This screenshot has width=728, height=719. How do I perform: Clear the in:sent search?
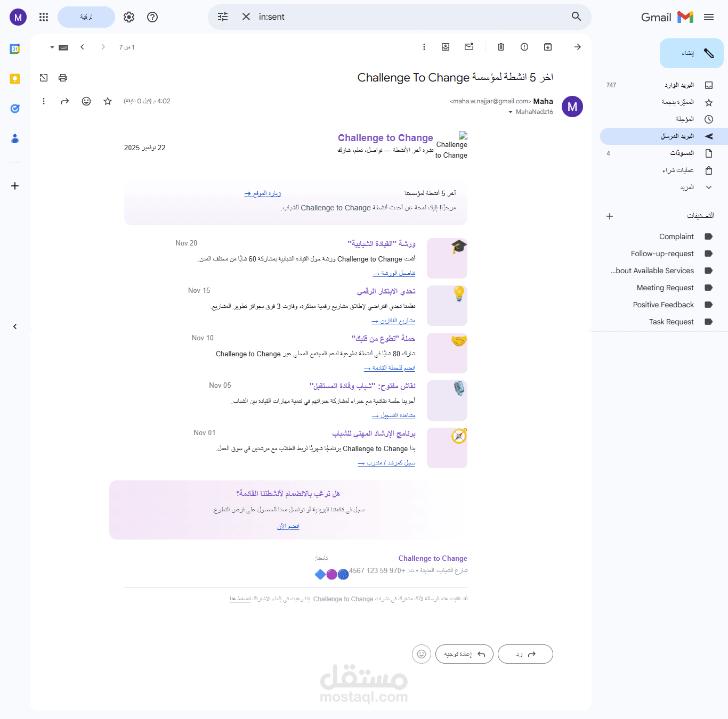pos(246,17)
